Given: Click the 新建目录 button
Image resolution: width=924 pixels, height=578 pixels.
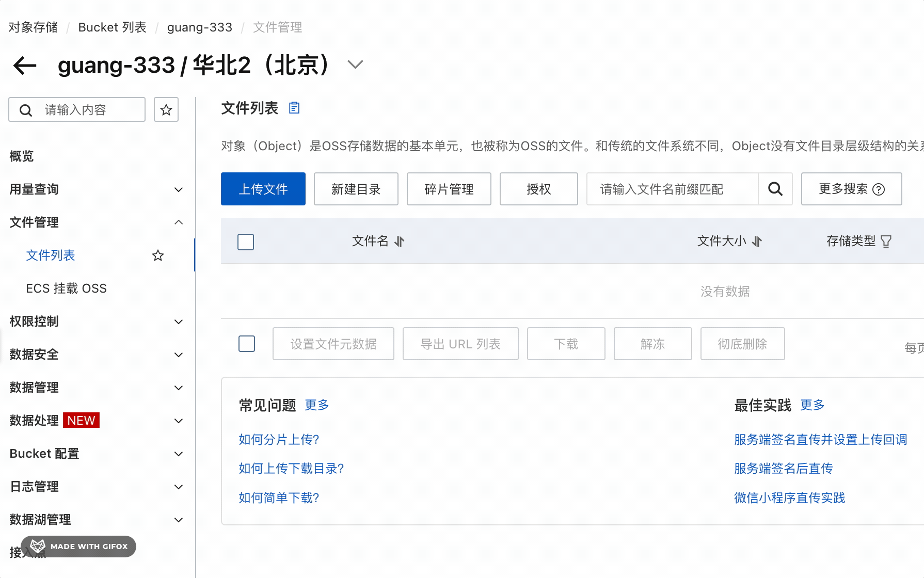Looking at the screenshot, I should 356,189.
